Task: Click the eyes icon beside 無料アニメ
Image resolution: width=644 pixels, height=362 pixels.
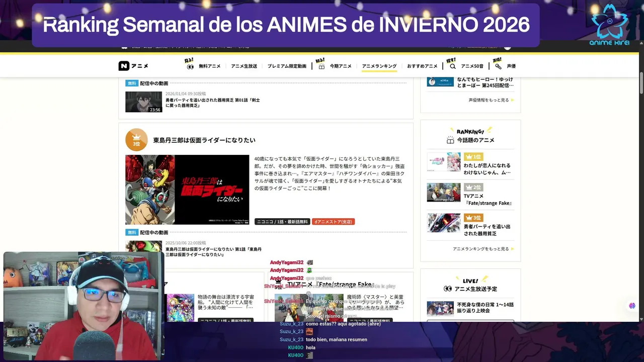Action: (190, 66)
